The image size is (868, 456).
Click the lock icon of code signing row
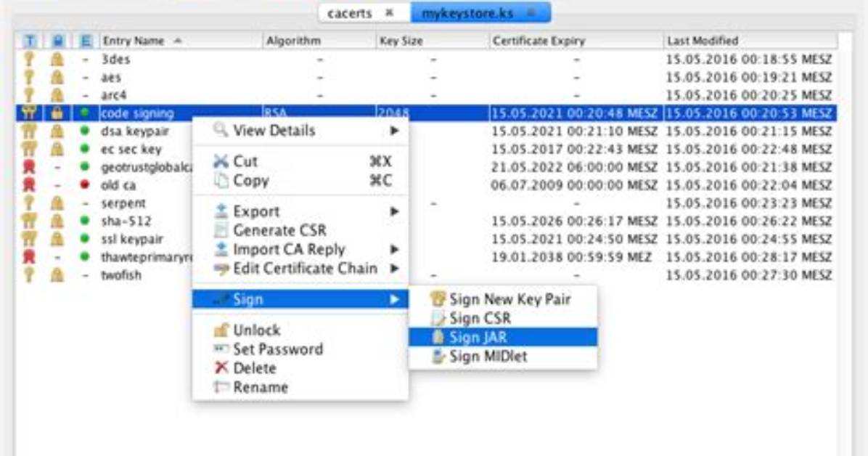click(x=57, y=113)
